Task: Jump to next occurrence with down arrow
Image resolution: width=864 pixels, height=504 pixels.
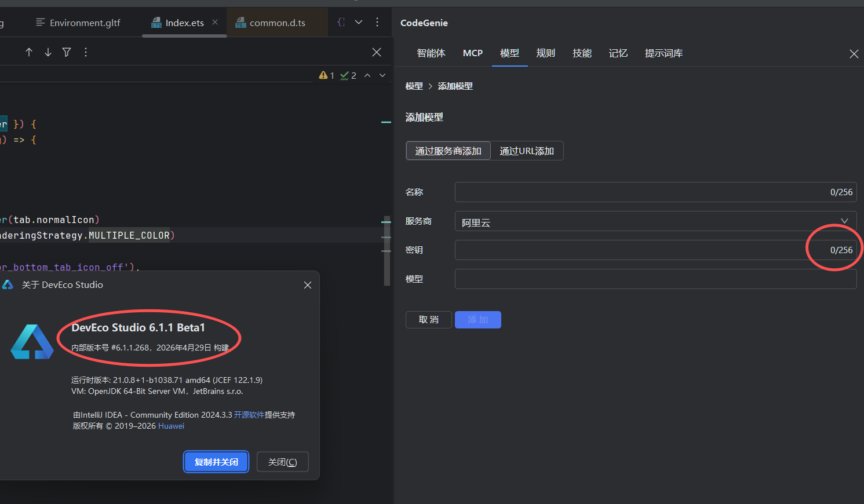Action: 48,52
